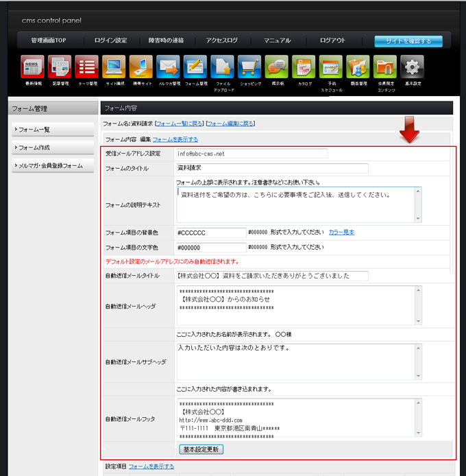Open the 会員限定コンテンツ folder icon
Screen dimensions: 466x476
385,67
